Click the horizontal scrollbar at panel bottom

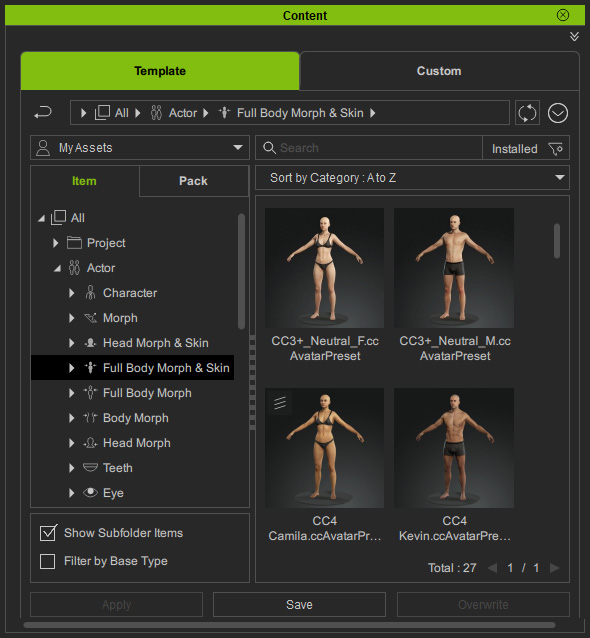289,625
